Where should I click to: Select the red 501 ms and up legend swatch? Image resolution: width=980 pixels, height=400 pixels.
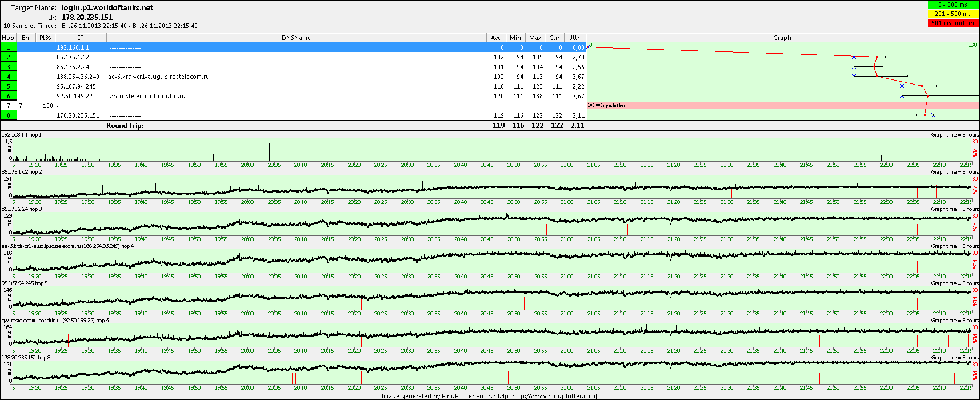point(953,23)
